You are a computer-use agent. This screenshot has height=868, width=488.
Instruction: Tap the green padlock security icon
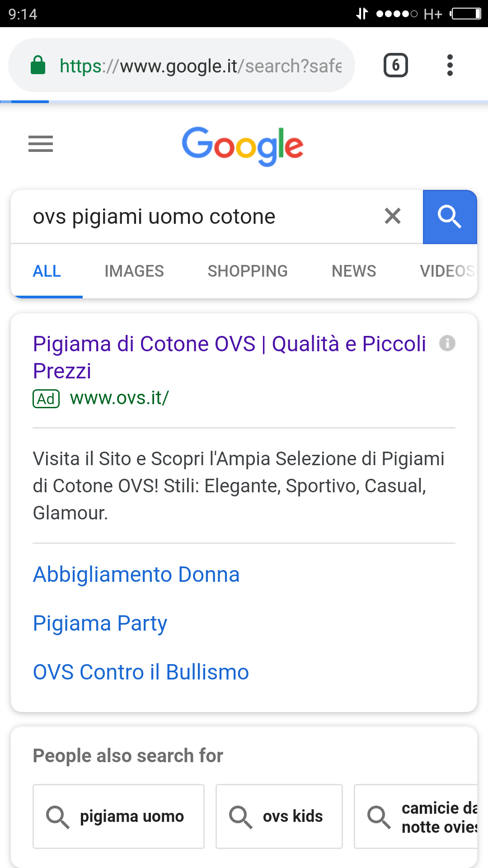(38, 66)
